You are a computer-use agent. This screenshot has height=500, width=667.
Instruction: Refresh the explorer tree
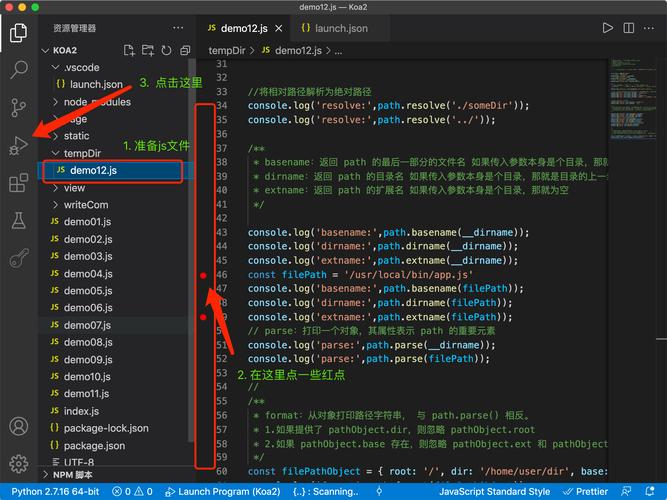(166, 50)
